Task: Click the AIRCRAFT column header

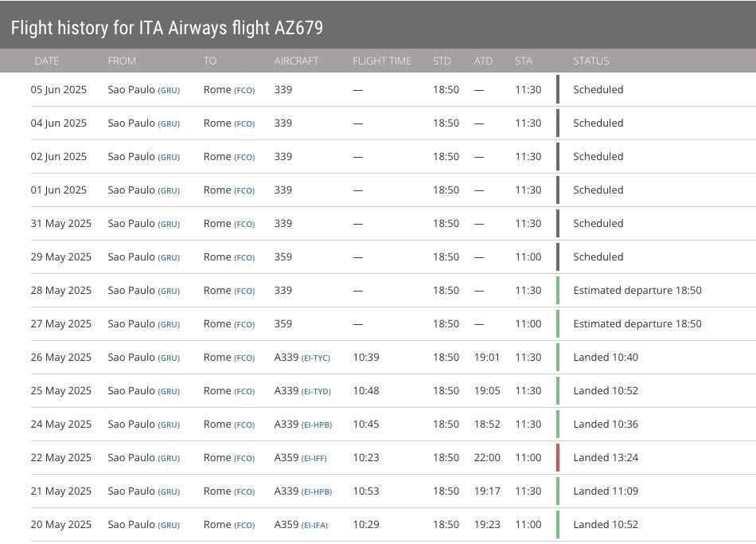Action: tap(296, 61)
